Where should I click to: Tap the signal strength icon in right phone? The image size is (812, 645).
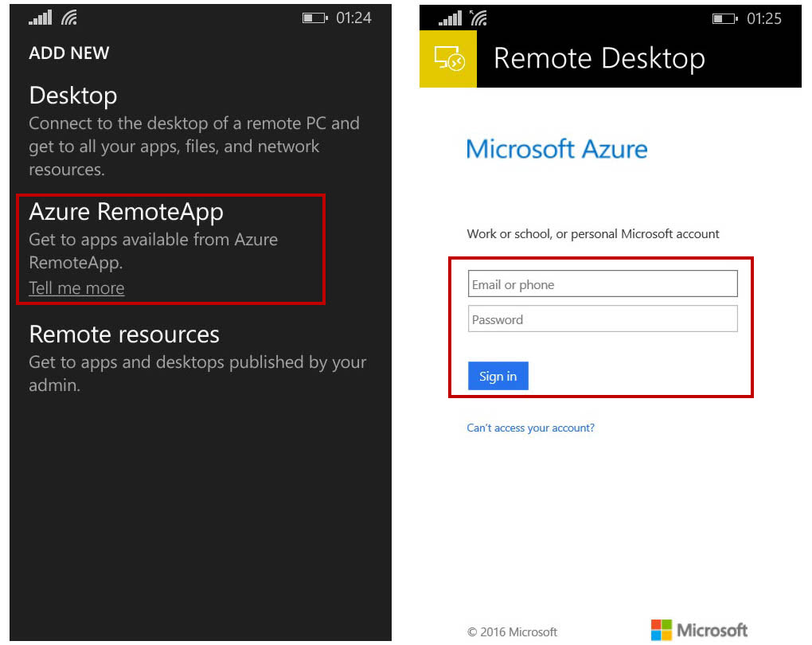tap(450, 18)
